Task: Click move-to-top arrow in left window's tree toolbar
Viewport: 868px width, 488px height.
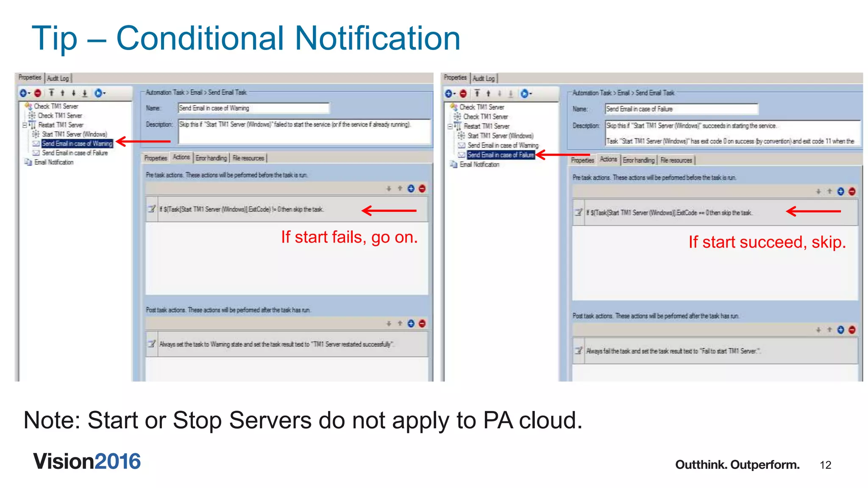Action: point(51,93)
